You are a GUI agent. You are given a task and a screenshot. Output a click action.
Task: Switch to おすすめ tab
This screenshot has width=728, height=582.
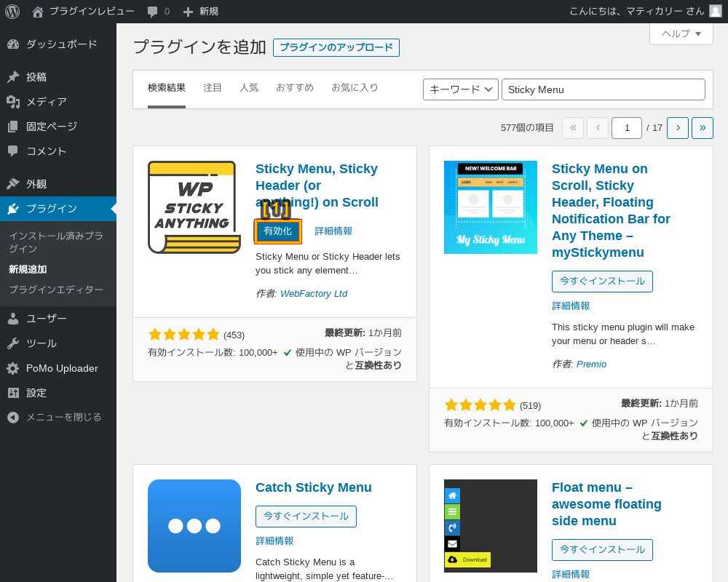(x=295, y=88)
